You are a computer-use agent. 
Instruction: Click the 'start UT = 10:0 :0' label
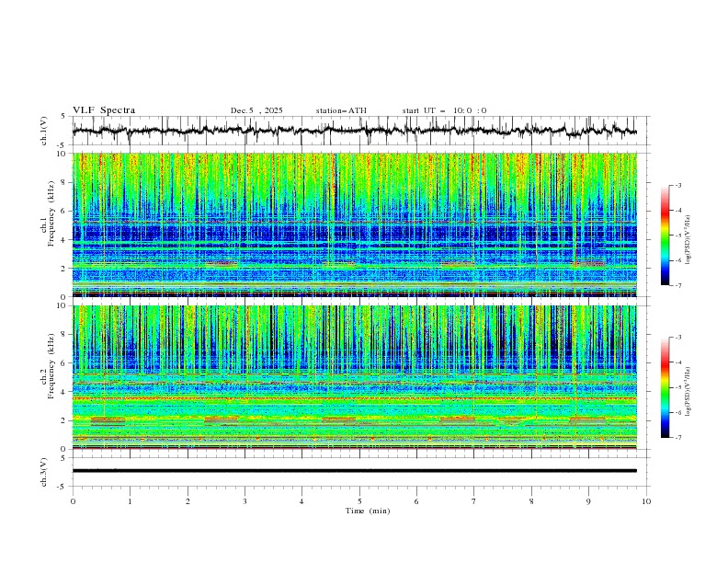click(x=444, y=110)
